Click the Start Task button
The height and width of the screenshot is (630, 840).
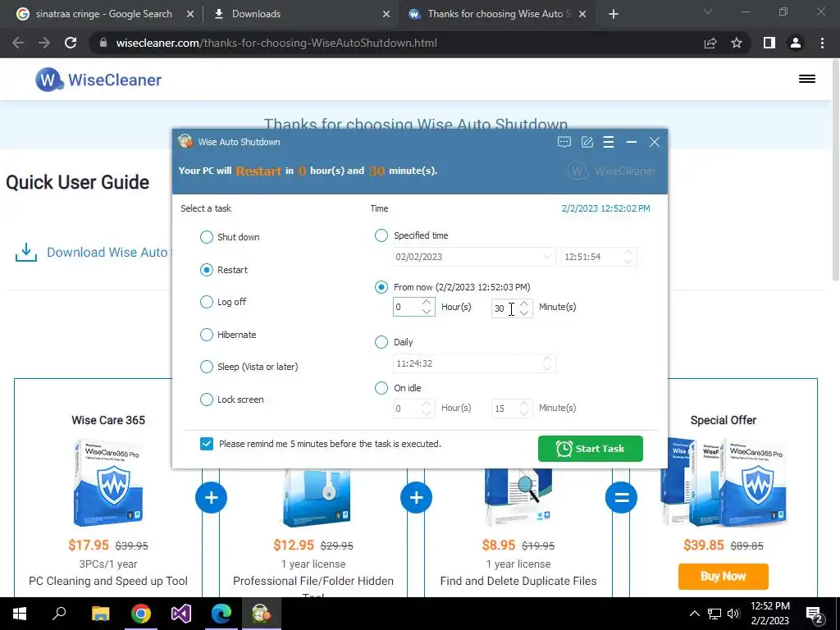click(591, 449)
